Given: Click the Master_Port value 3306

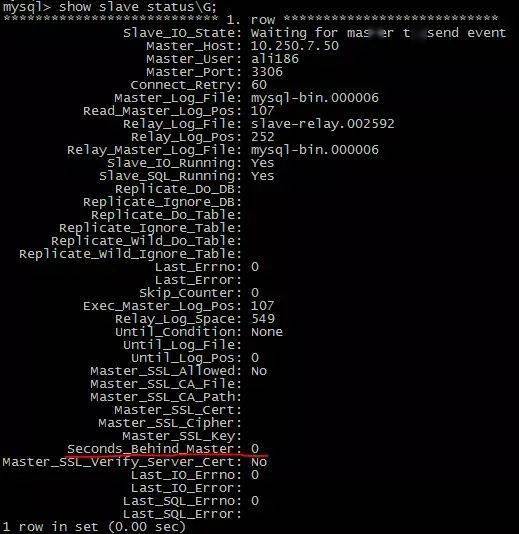Looking at the screenshot, I should tap(267, 72).
